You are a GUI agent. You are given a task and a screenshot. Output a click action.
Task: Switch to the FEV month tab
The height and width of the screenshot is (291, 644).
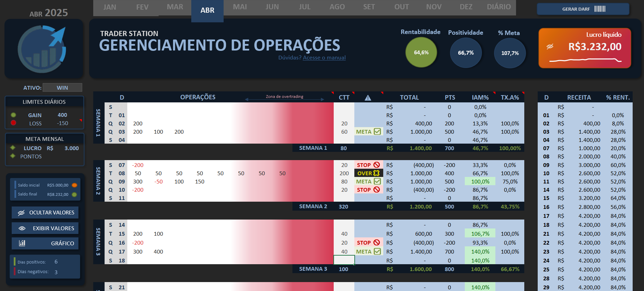[x=142, y=7]
